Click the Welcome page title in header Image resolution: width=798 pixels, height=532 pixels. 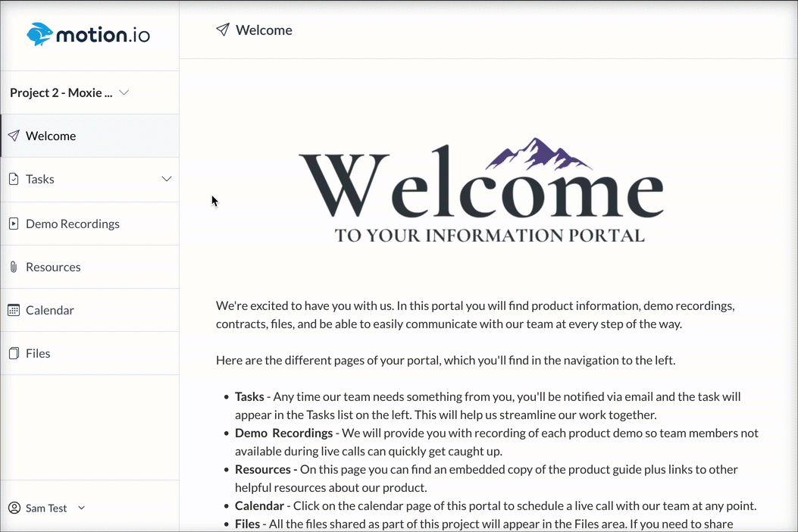point(264,30)
